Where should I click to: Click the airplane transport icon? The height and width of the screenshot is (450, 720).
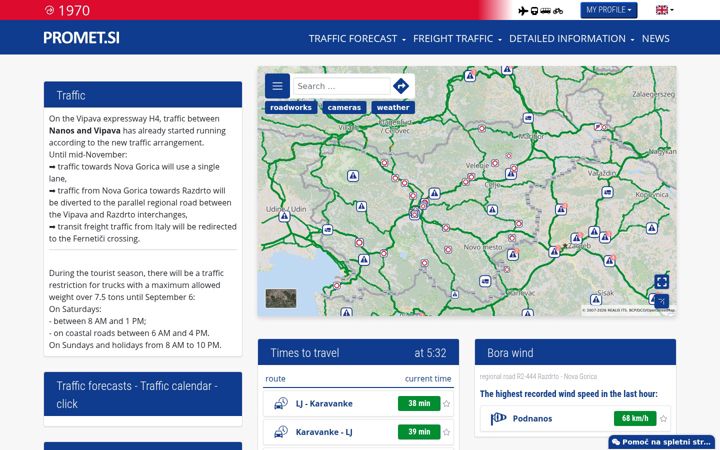tap(523, 11)
